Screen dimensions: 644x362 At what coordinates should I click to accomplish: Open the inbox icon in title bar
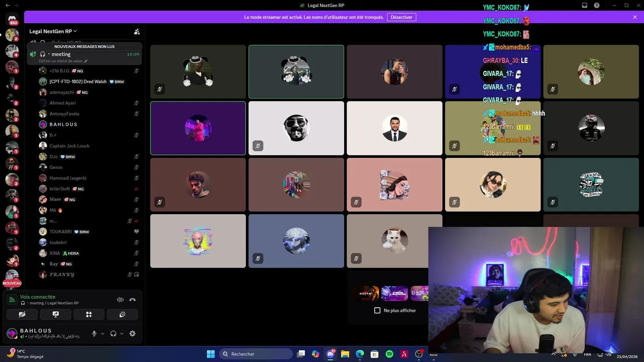[585, 6]
